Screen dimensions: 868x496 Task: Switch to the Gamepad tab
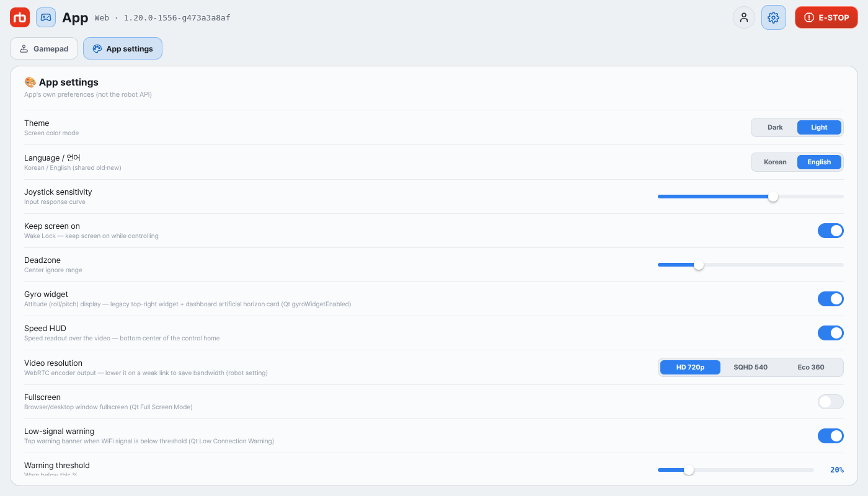44,48
